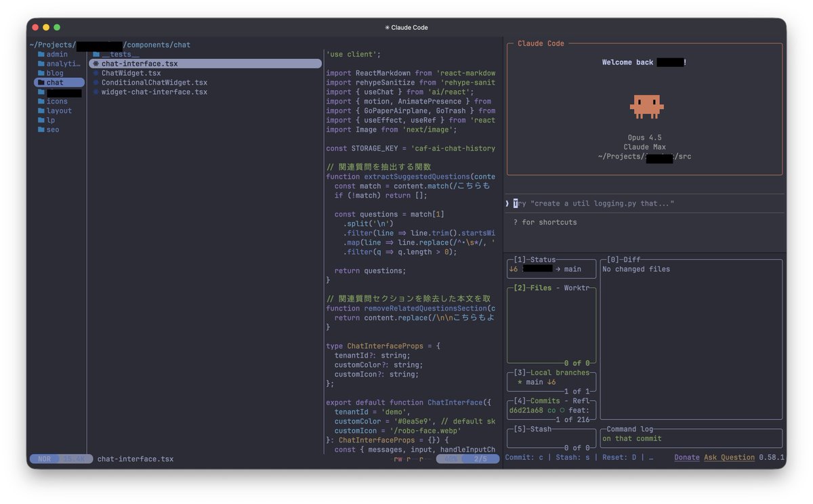Click the NOR mode indicator in statusline

click(43, 459)
